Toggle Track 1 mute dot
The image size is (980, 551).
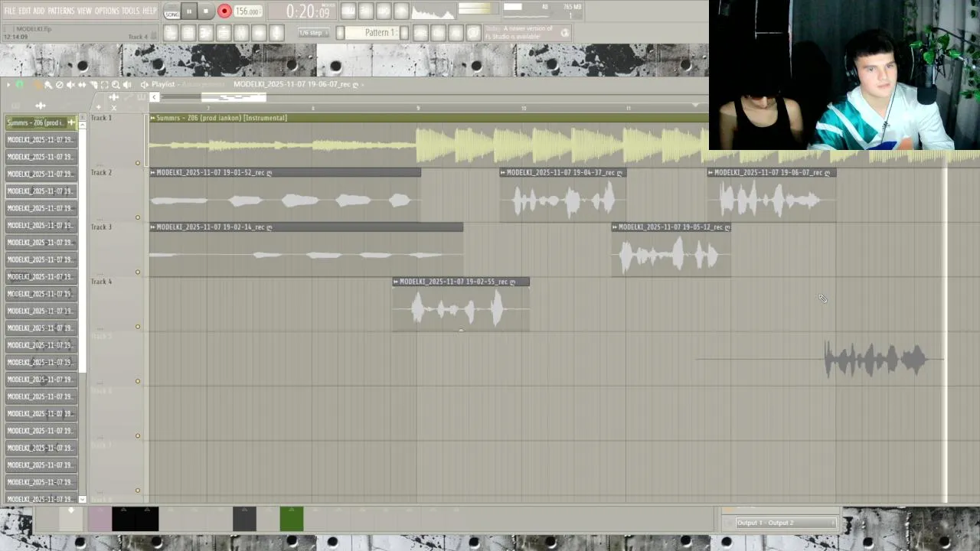point(138,163)
